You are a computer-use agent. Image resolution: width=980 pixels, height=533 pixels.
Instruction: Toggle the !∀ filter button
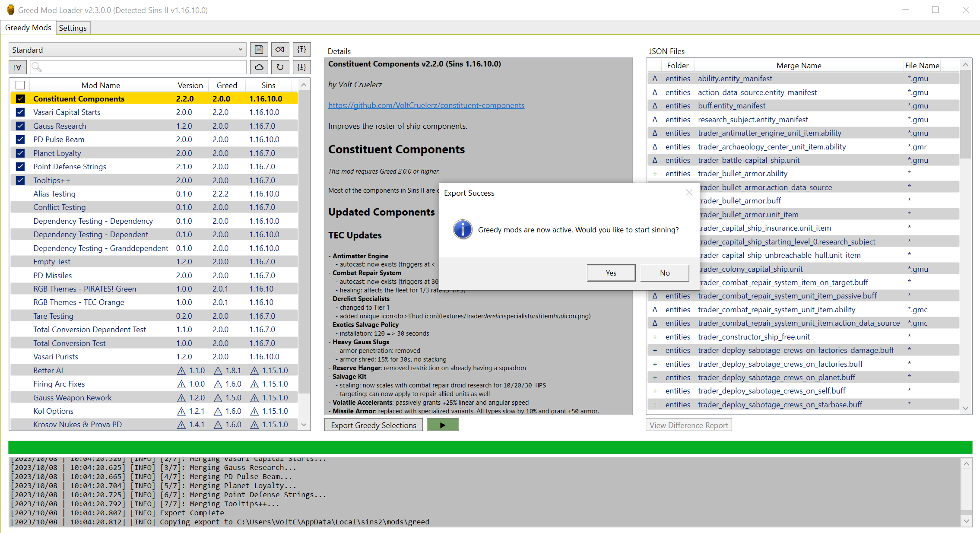tap(18, 67)
